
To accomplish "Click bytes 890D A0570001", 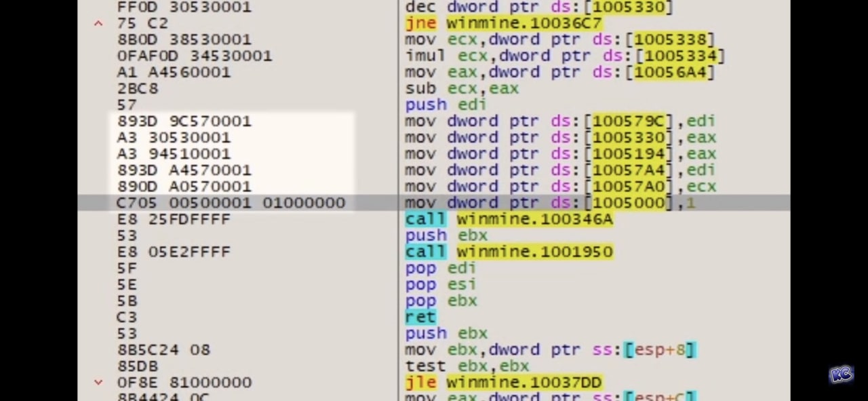I will pos(184,186).
